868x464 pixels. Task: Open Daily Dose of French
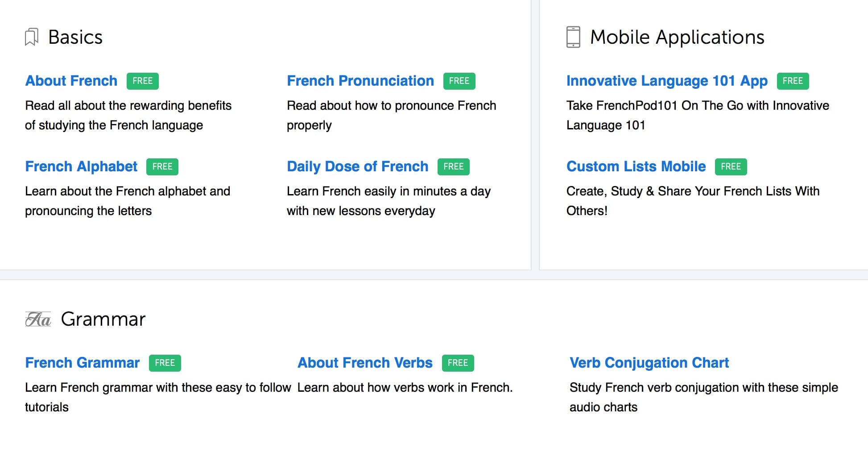coord(357,166)
